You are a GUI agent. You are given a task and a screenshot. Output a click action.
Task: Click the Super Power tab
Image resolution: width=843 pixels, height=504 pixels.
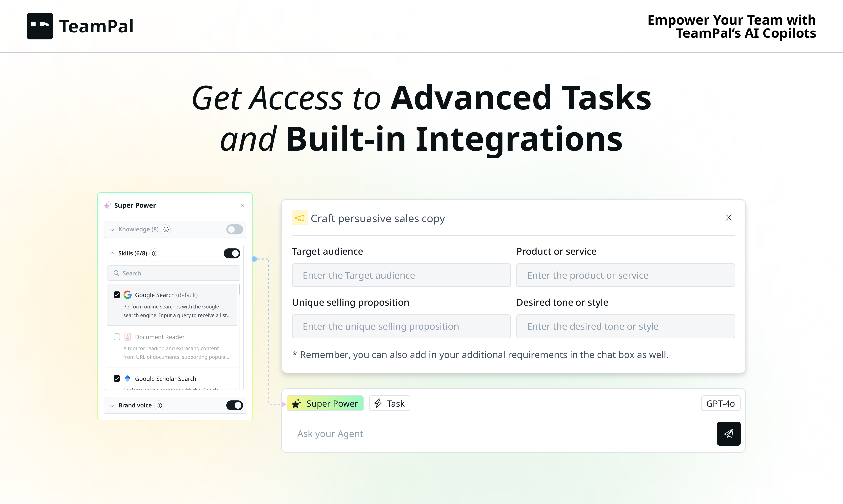(326, 403)
